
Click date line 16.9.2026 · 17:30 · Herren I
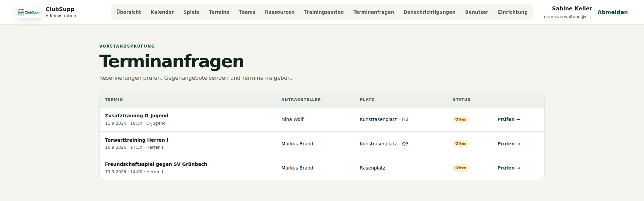(134, 147)
